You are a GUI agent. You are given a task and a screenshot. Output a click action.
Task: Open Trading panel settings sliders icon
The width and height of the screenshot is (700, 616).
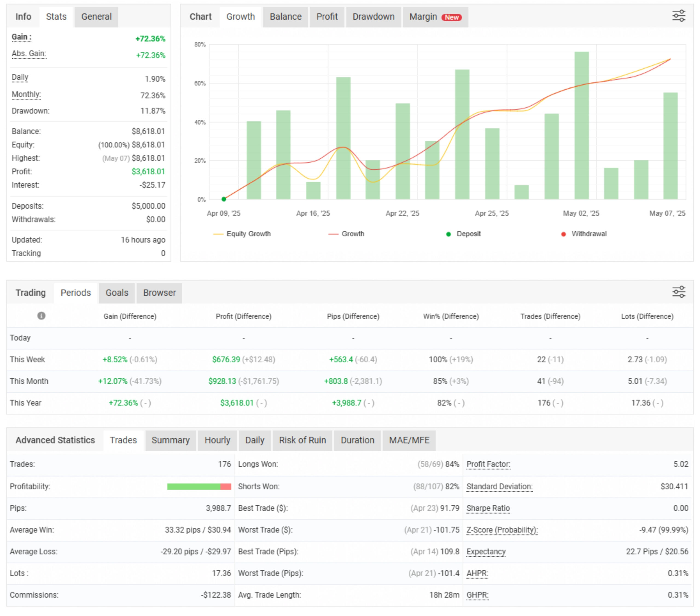[x=678, y=292]
